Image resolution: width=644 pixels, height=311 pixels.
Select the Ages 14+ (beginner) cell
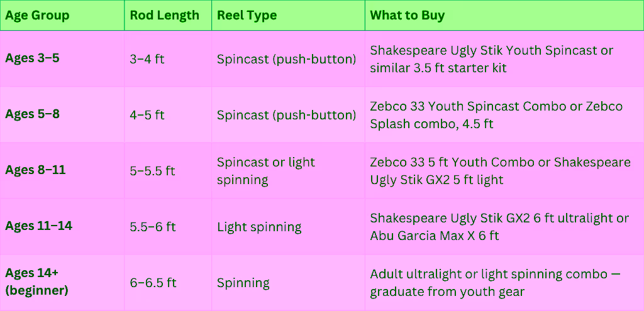pyautogui.click(x=36, y=282)
